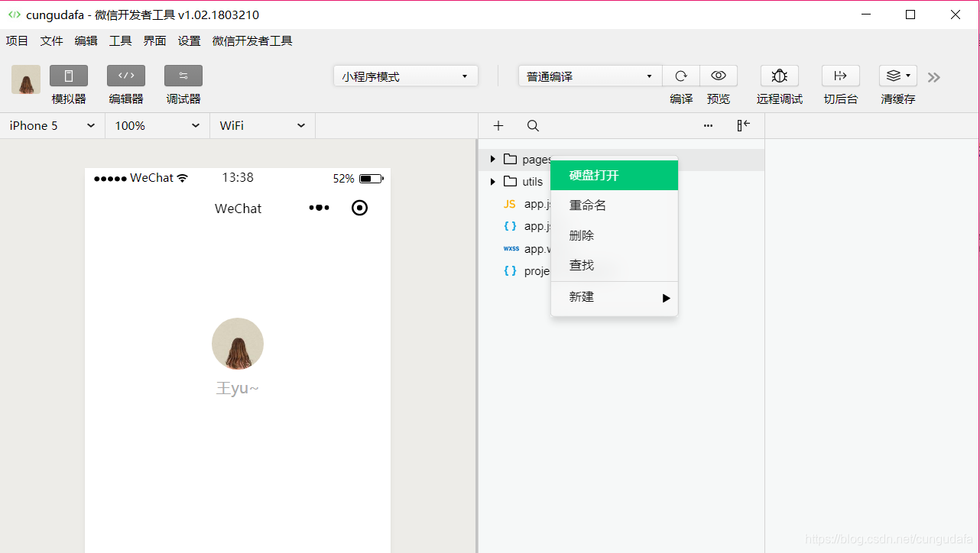Open the 微信开发者工具 menu
Screen dimensions: 980x553
252,41
